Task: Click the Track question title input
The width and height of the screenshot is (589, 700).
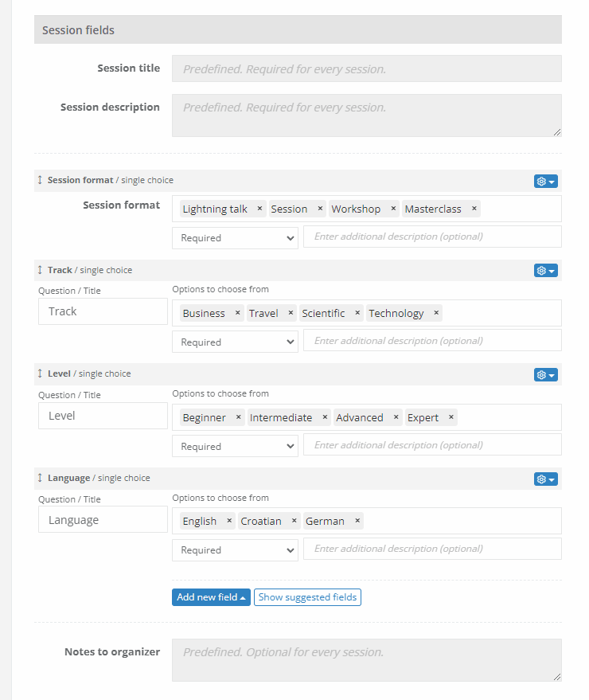Action: (103, 311)
